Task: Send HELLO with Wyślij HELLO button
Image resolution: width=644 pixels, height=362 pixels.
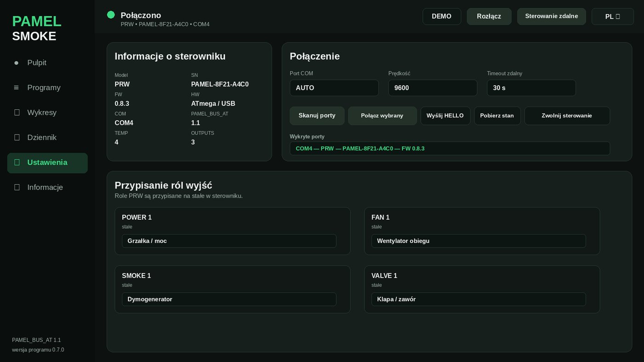Action: [445, 116]
